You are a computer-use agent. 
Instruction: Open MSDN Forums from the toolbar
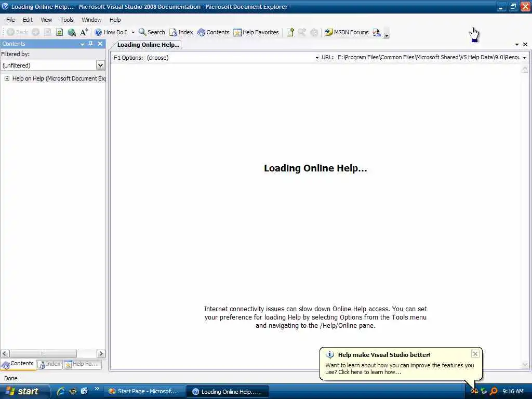point(347,32)
